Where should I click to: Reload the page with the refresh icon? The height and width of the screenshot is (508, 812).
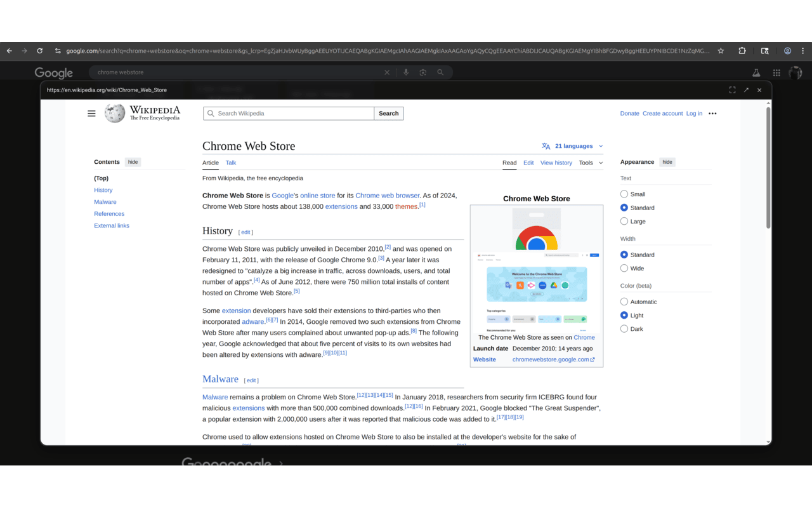click(x=40, y=51)
